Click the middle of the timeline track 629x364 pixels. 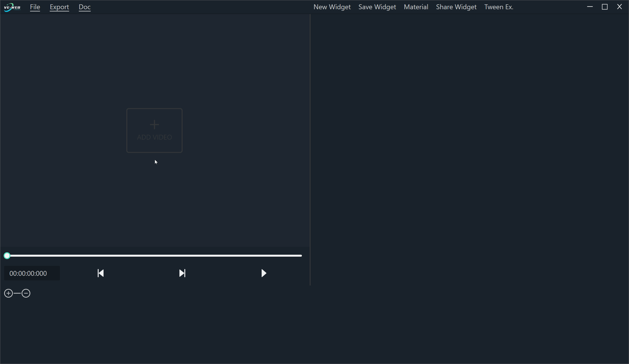click(155, 255)
